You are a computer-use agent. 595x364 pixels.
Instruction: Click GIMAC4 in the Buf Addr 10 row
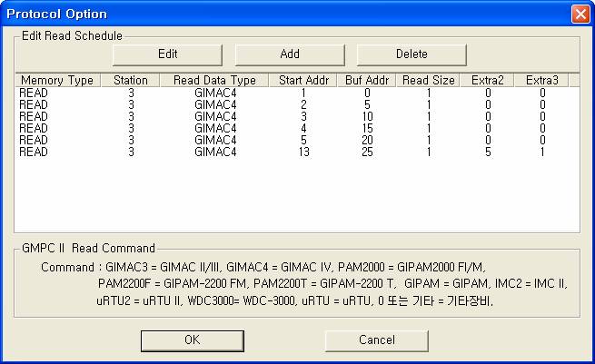point(215,116)
